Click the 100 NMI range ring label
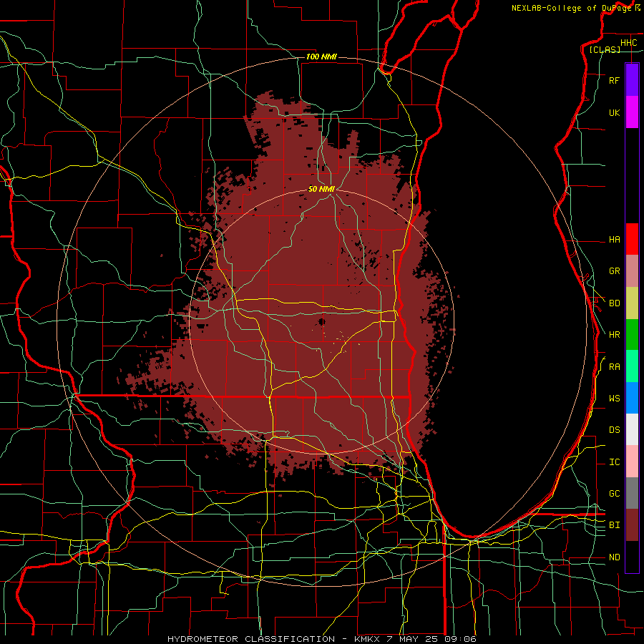 (321, 57)
